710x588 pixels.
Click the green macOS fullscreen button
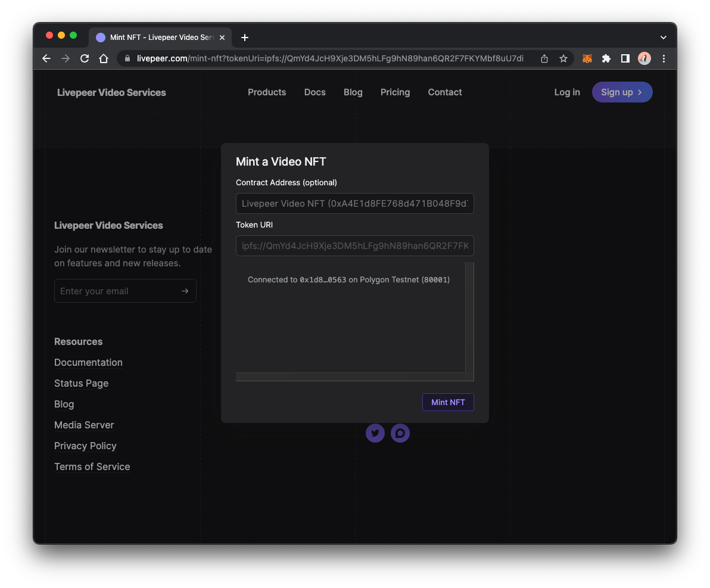tap(73, 35)
